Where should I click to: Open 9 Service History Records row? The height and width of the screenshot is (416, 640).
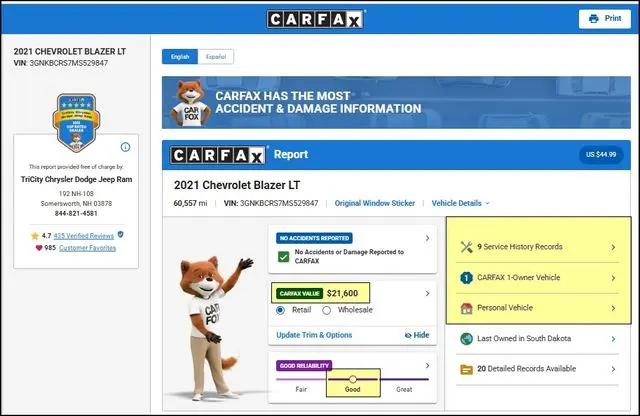pos(538,247)
